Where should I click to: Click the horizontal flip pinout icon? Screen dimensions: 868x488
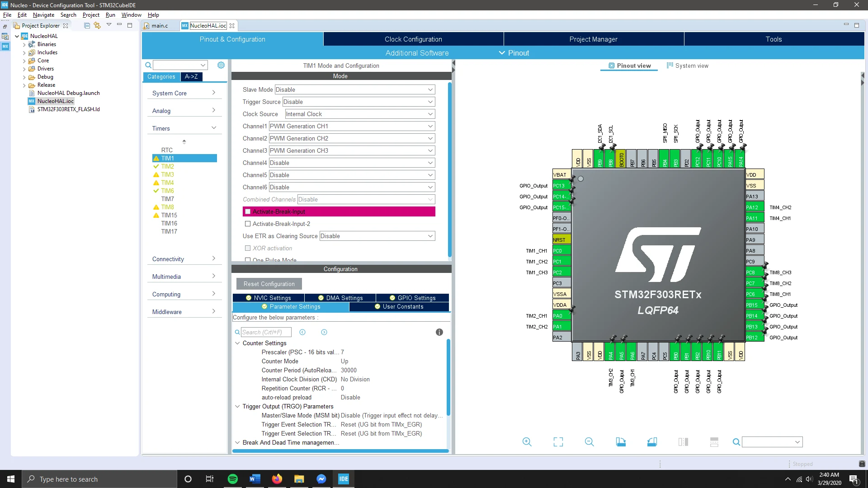point(683,442)
